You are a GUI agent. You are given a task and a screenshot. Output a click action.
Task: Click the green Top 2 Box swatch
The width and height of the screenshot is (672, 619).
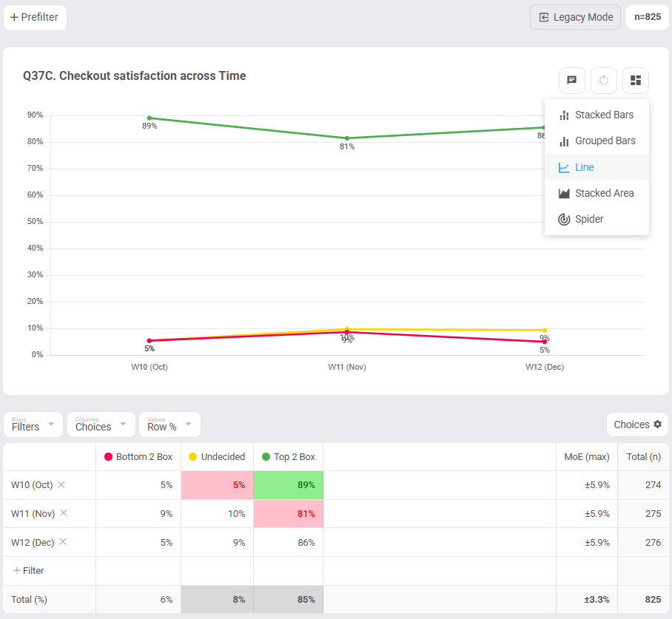click(266, 457)
